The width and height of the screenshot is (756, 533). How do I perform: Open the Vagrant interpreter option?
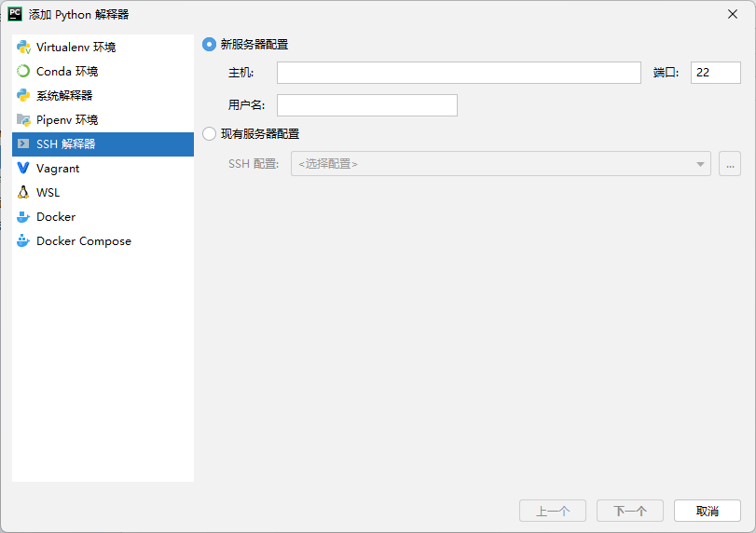coord(103,168)
